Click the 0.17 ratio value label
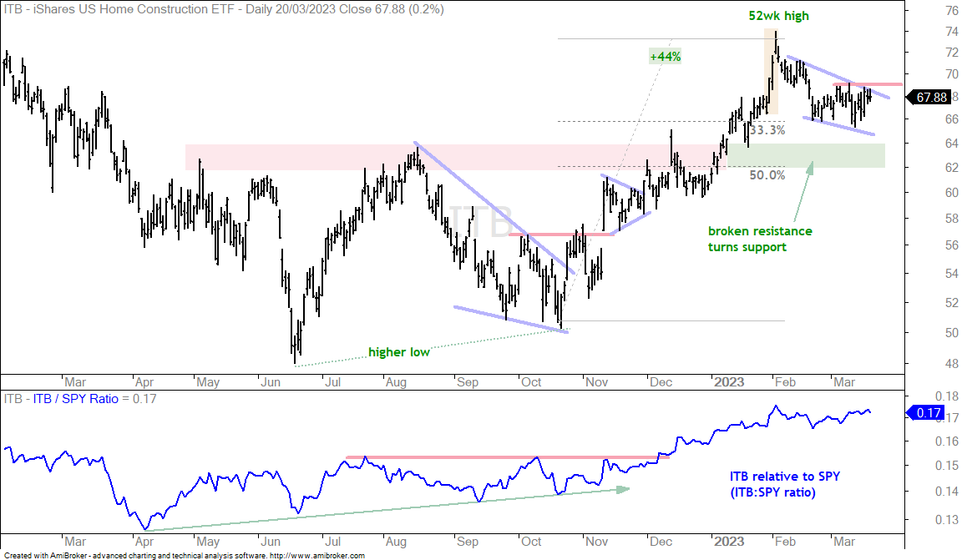 (x=928, y=413)
